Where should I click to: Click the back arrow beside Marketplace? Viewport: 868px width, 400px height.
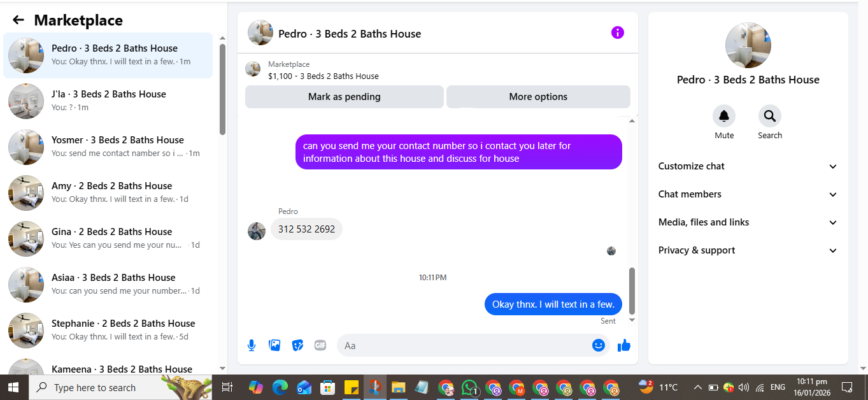(x=18, y=20)
